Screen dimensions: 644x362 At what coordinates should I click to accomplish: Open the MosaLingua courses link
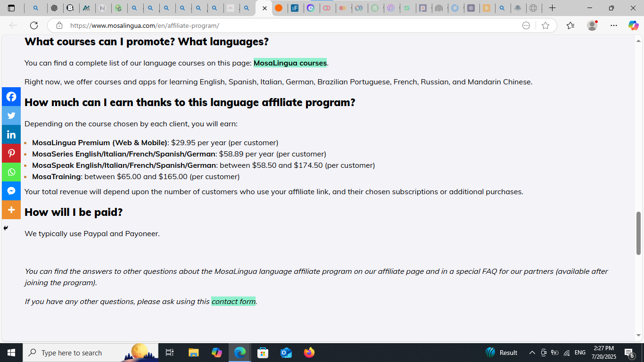[x=290, y=63]
